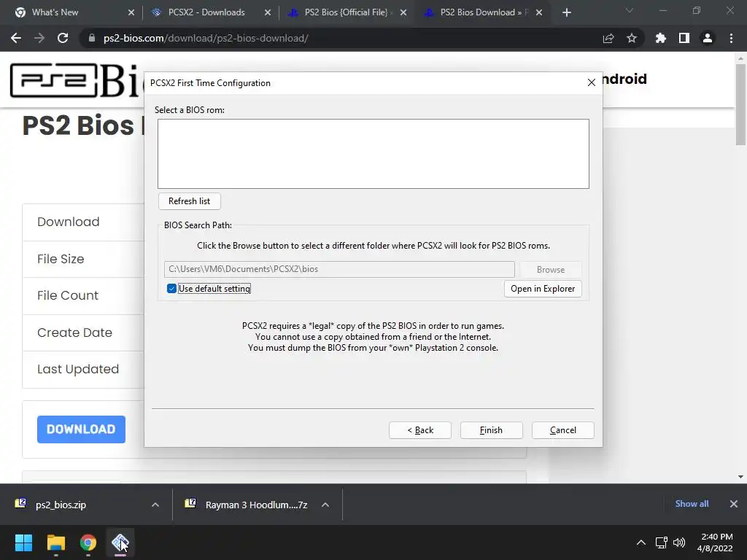Viewport: 747px width, 560px height.
Task: Toggle the browser side panel icon
Action: (684, 38)
